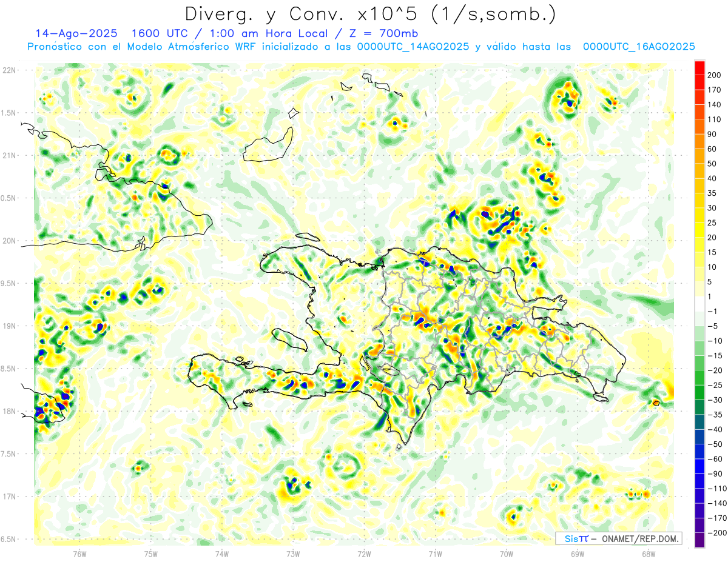Screen dimensions: 728x562
Task: Click the '17N' latitude label
Action: point(8,496)
